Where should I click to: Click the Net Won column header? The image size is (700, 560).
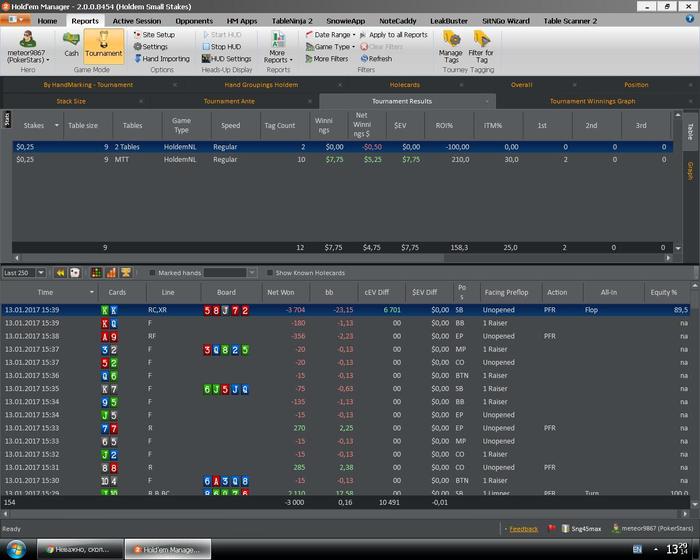(281, 292)
